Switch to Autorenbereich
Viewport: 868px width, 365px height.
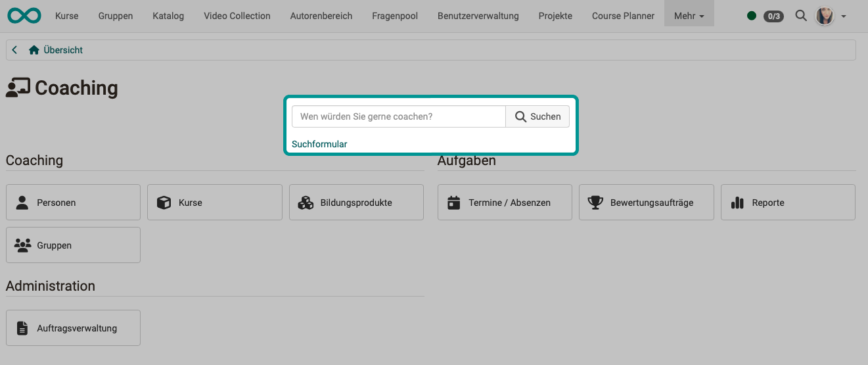pyautogui.click(x=321, y=16)
